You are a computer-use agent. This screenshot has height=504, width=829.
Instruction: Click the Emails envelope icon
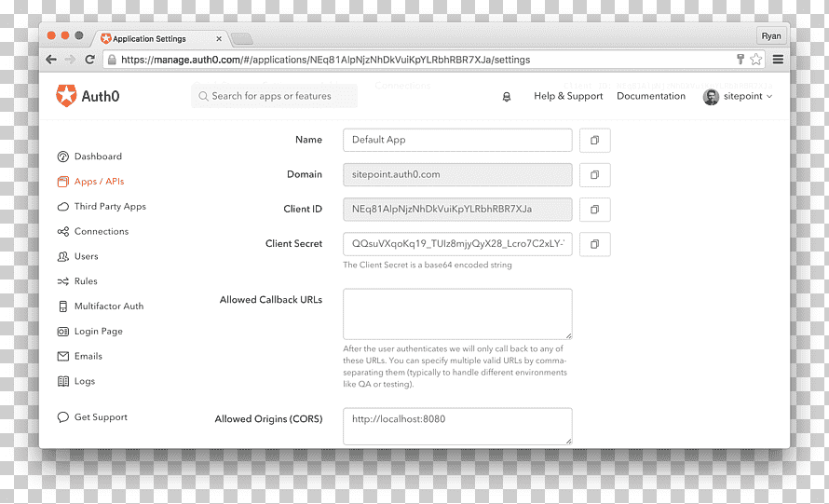(x=63, y=357)
